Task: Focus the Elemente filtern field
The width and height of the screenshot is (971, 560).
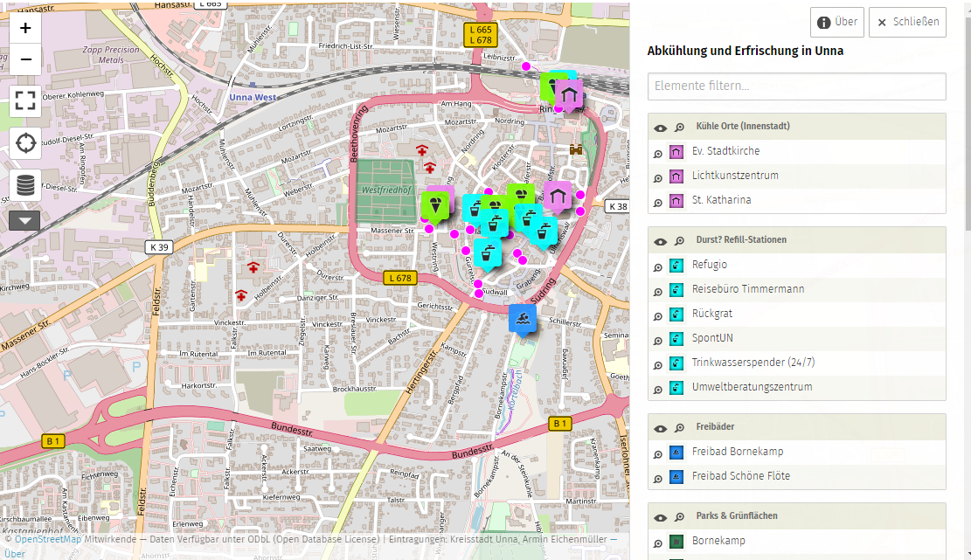Action: point(797,86)
